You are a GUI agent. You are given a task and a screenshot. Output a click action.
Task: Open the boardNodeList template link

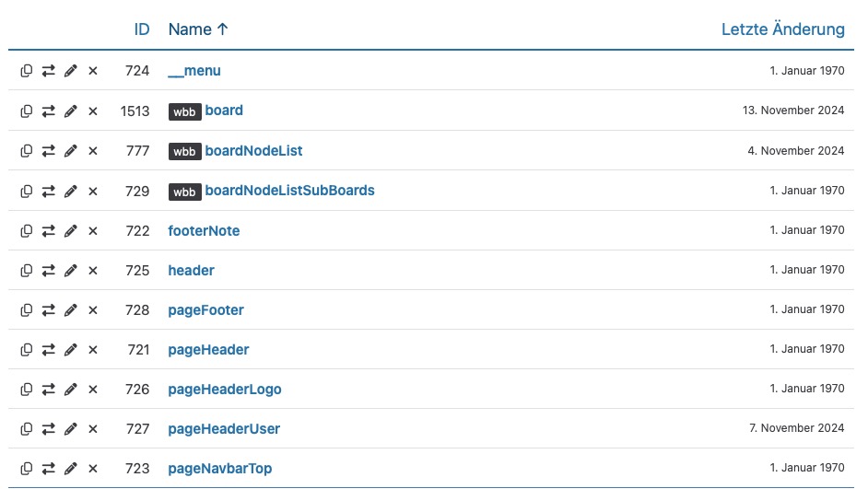tap(253, 151)
